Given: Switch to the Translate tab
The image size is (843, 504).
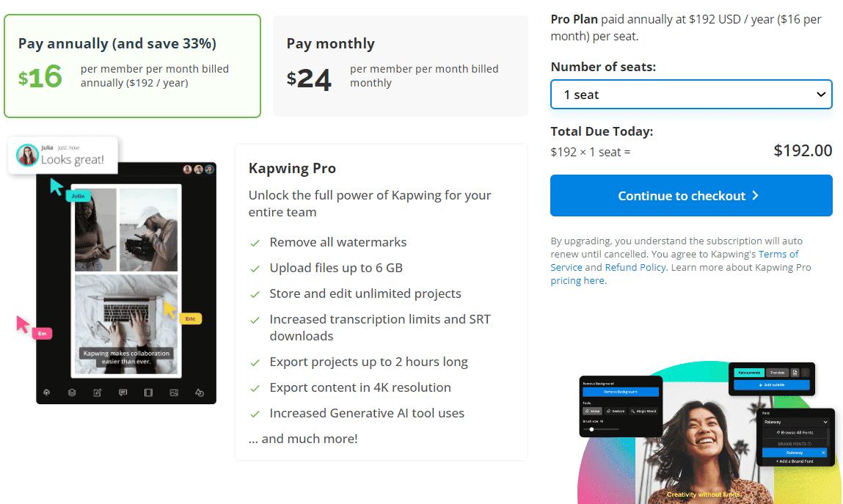Looking at the screenshot, I should (x=777, y=373).
